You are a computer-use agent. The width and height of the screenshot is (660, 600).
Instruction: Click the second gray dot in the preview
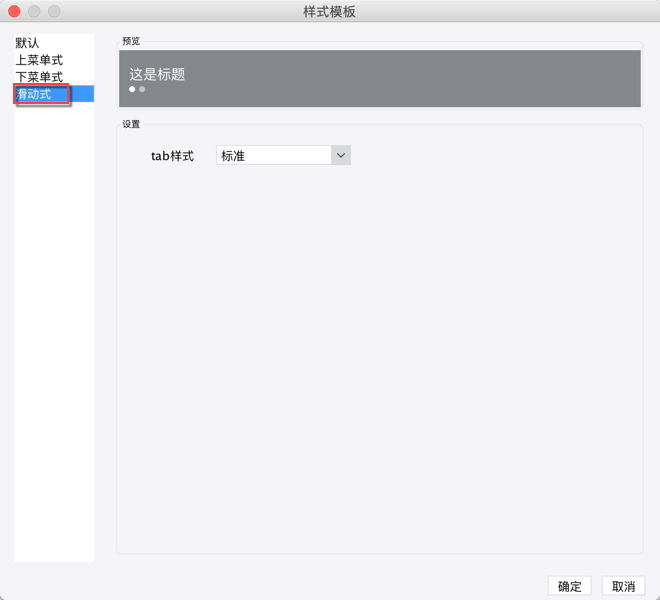tap(142, 89)
